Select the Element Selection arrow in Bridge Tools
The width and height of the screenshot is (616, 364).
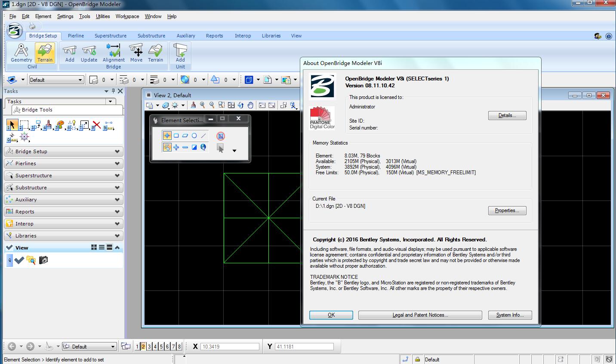tap(12, 125)
